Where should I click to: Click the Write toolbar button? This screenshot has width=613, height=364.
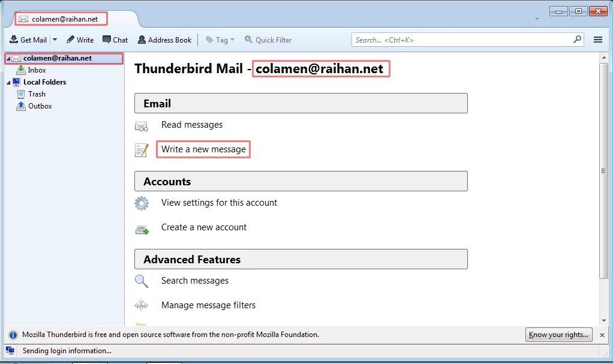pos(80,40)
